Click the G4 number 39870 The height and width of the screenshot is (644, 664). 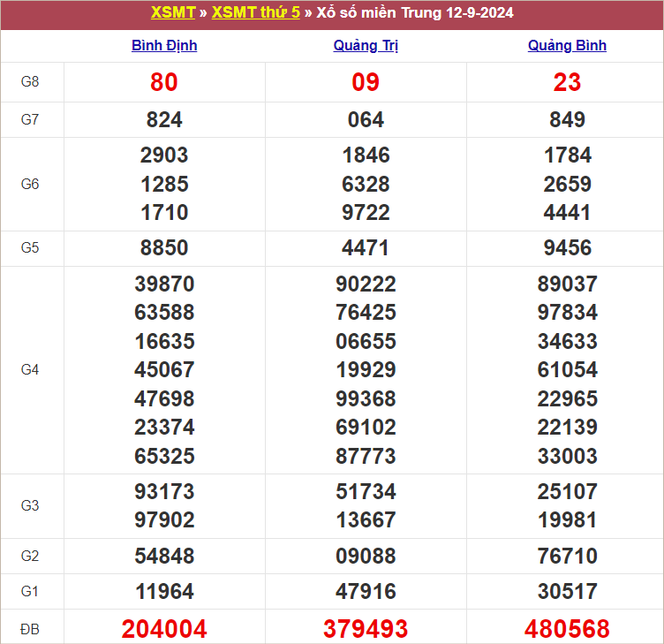click(x=164, y=284)
